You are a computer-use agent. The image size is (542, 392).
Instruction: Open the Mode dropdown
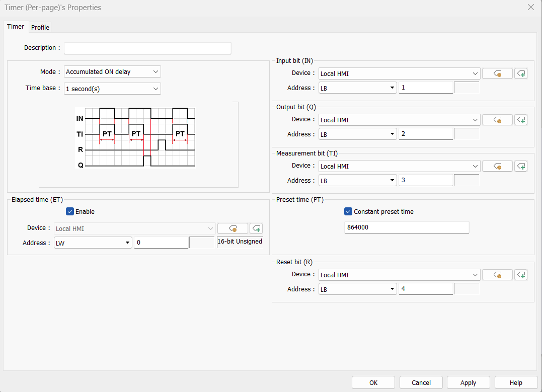[x=112, y=71]
